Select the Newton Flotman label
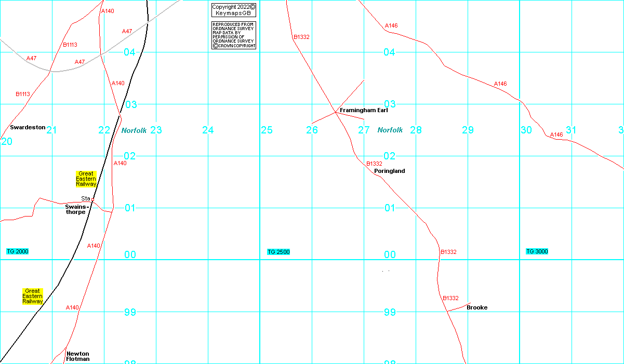The image size is (624, 364). tap(77, 356)
